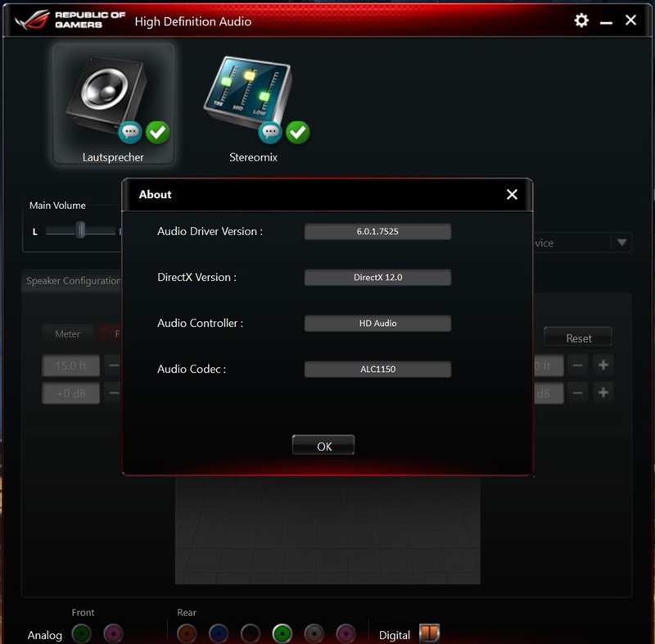This screenshot has height=644, width=655.
Task: Click OK to close the About dialog
Action: 323,445
